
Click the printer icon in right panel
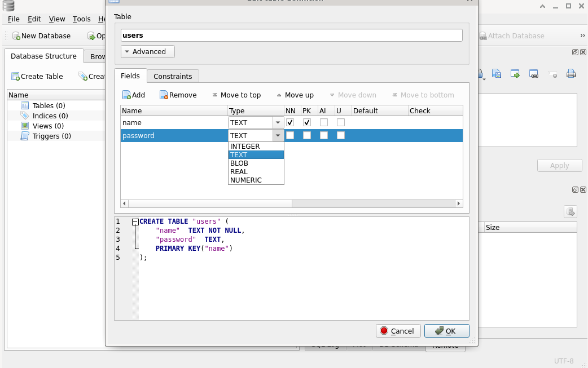[571, 73]
